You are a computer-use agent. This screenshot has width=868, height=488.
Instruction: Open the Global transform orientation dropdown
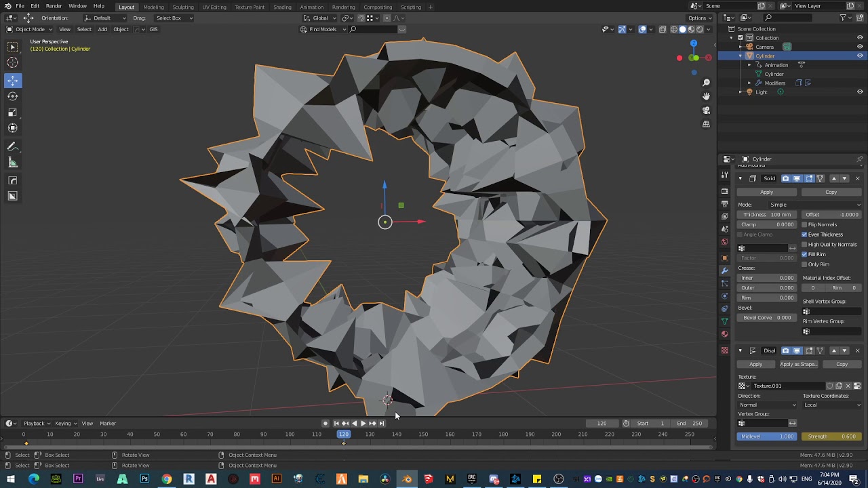[x=319, y=18]
